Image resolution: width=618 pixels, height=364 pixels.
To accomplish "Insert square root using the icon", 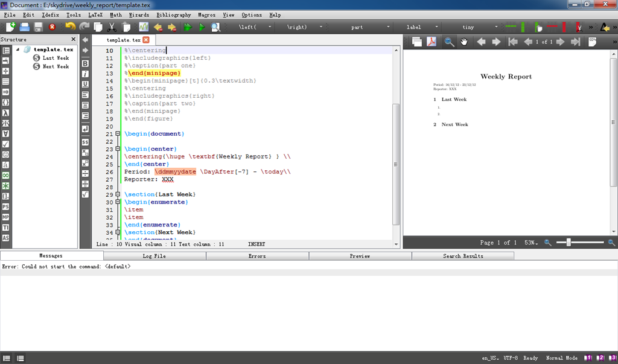I will pyautogui.click(x=85, y=194).
